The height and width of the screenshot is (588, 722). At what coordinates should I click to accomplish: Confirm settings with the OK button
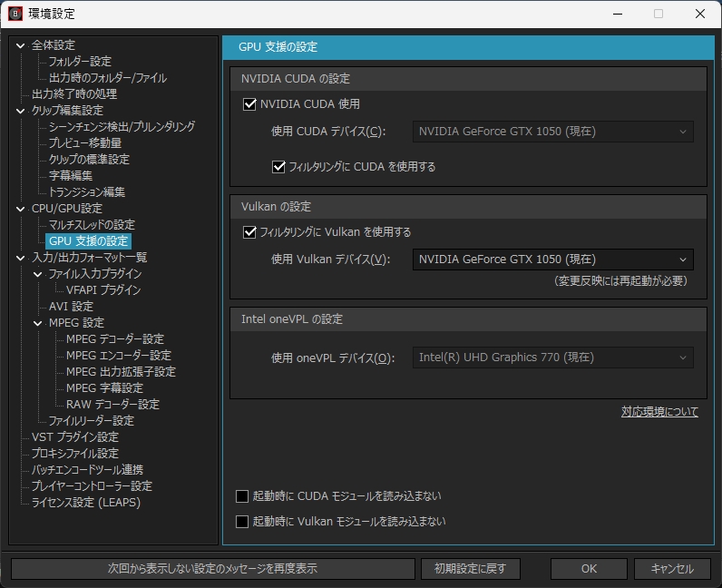pyautogui.click(x=589, y=569)
